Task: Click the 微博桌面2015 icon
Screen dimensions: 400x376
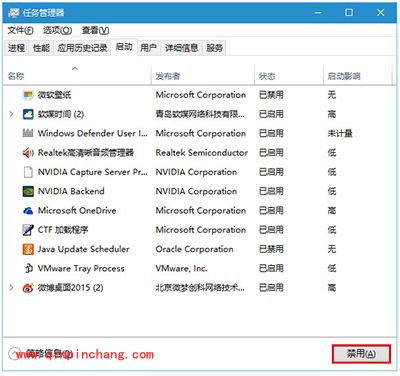Action: pyautogui.click(x=28, y=287)
